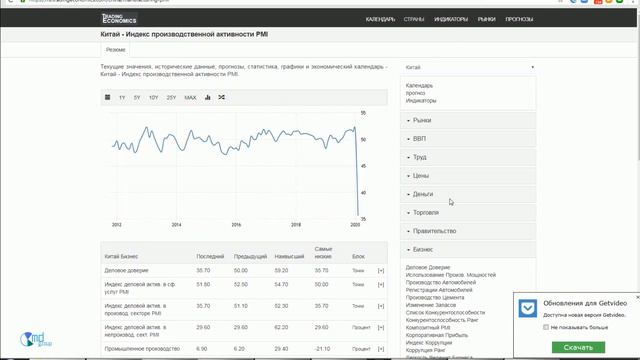Viewport: 640px width, 360px height.
Task: Open sidebar link Композитный PMI
Action: [428, 328]
